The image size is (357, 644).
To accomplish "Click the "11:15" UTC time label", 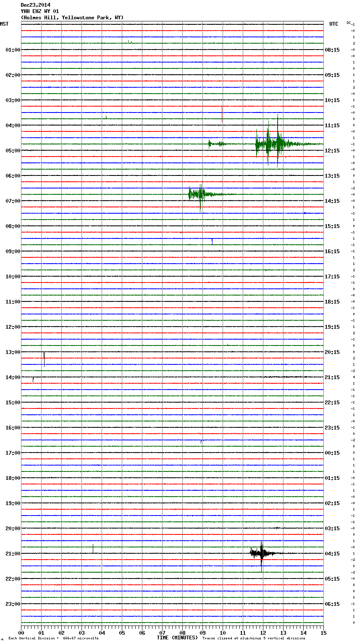I will [x=332, y=126].
